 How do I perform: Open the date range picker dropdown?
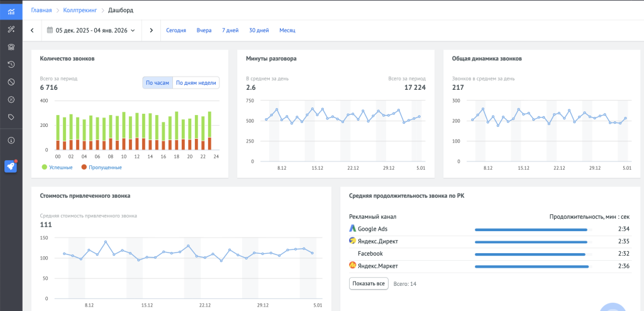(92, 30)
